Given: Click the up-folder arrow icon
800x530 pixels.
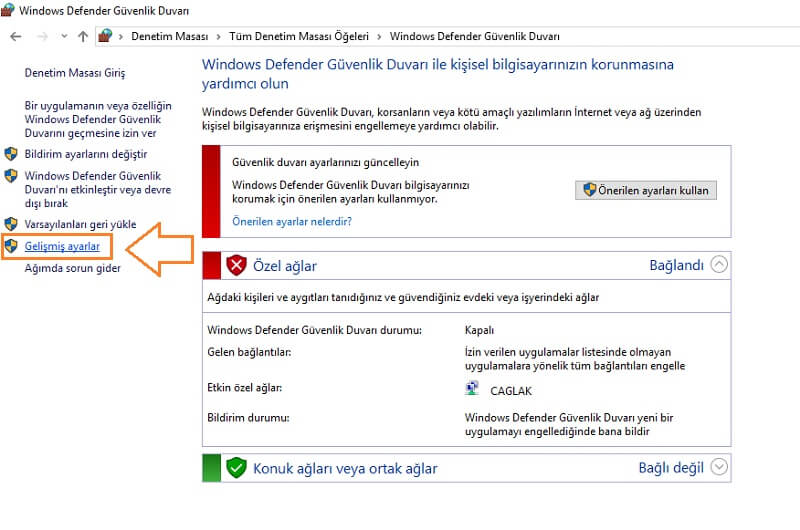Looking at the screenshot, I should (x=83, y=36).
